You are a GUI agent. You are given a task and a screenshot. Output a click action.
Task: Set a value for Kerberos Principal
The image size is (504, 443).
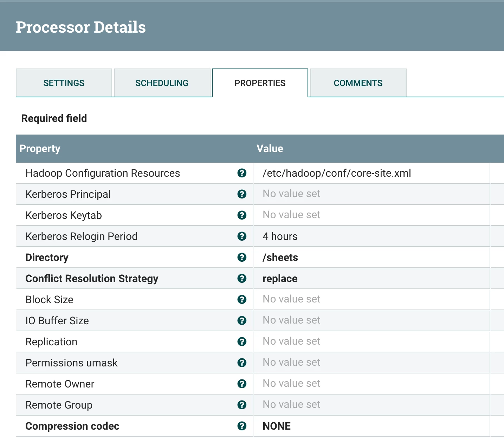(371, 194)
